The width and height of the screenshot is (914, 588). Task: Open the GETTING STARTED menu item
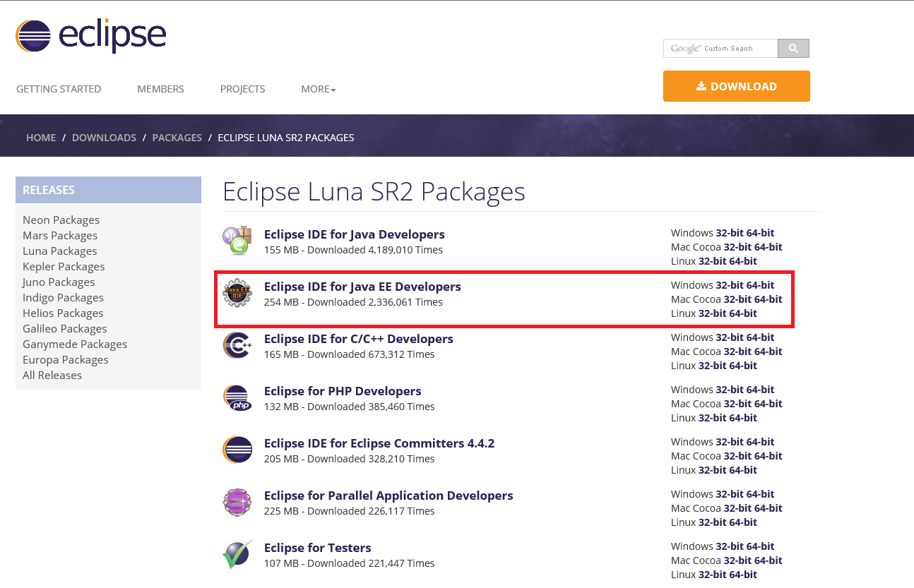pyautogui.click(x=59, y=89)
